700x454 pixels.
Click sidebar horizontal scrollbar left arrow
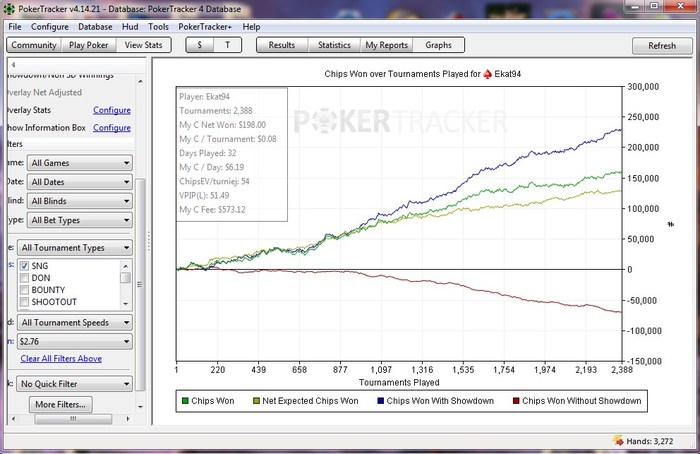pyautogui.click(x=13, y=419)
